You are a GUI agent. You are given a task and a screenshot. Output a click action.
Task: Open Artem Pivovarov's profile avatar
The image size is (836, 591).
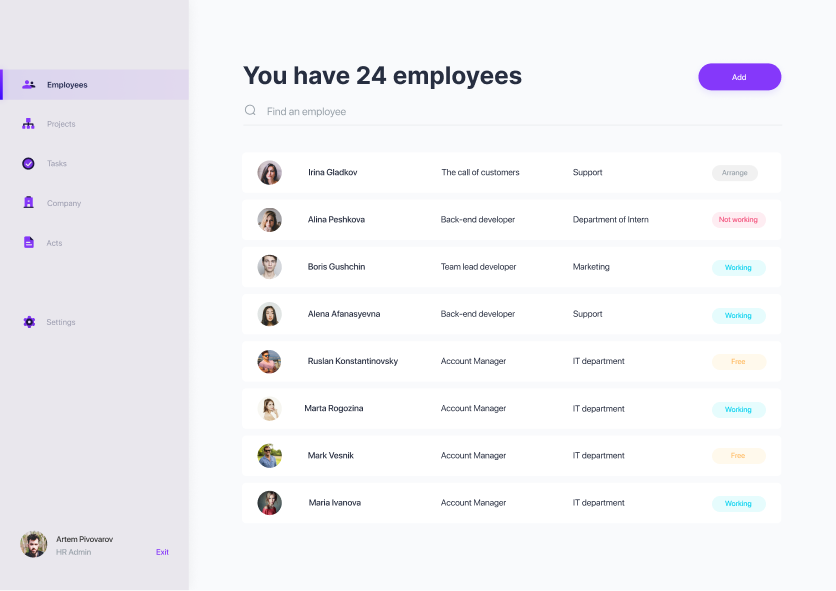point(34,544)
